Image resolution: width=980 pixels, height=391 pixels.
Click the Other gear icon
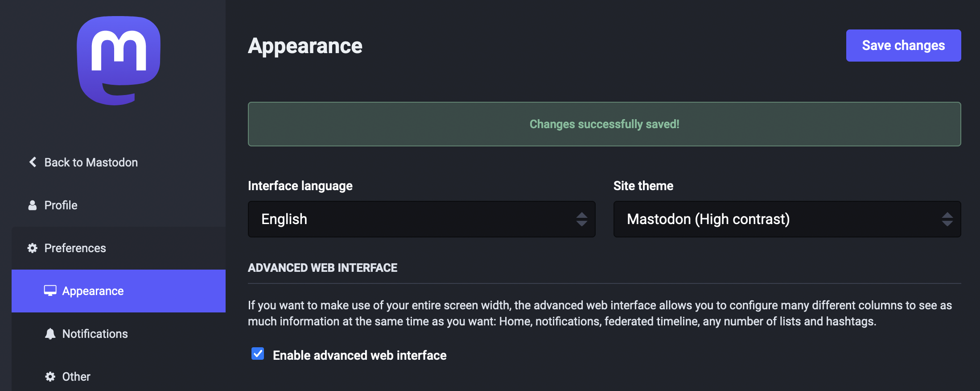(x=50, y=377)
